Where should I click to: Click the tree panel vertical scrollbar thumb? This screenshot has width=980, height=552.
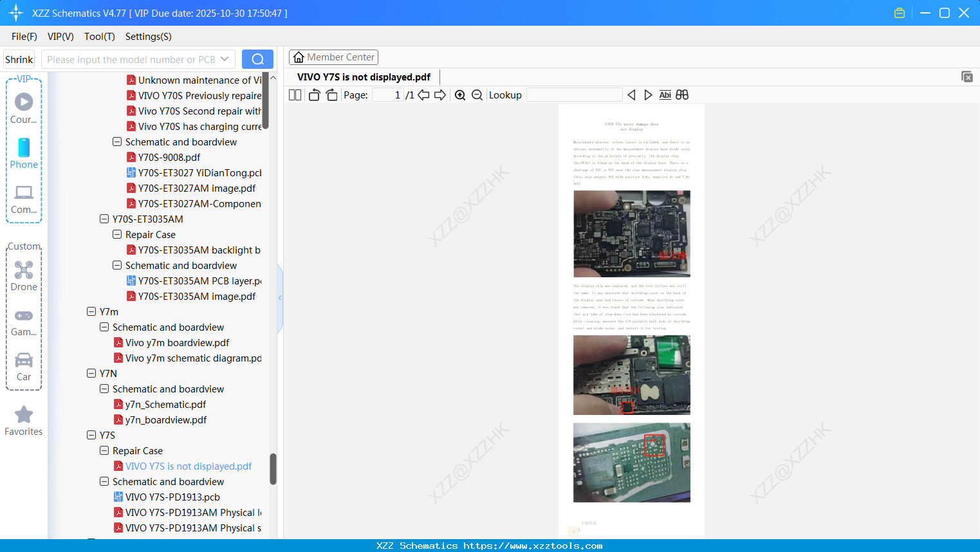[x=273, y=469]
